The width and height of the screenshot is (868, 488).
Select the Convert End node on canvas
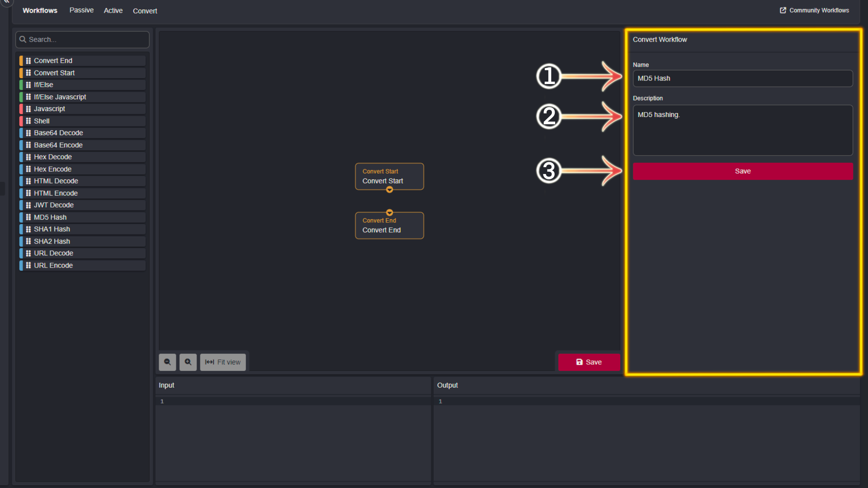tap(389, 225)
